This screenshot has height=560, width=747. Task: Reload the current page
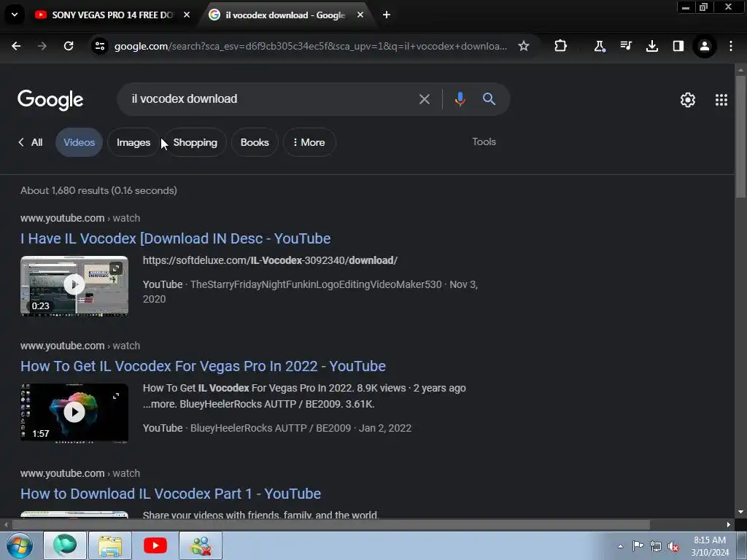pyautogui.click(x=69, y=46)
